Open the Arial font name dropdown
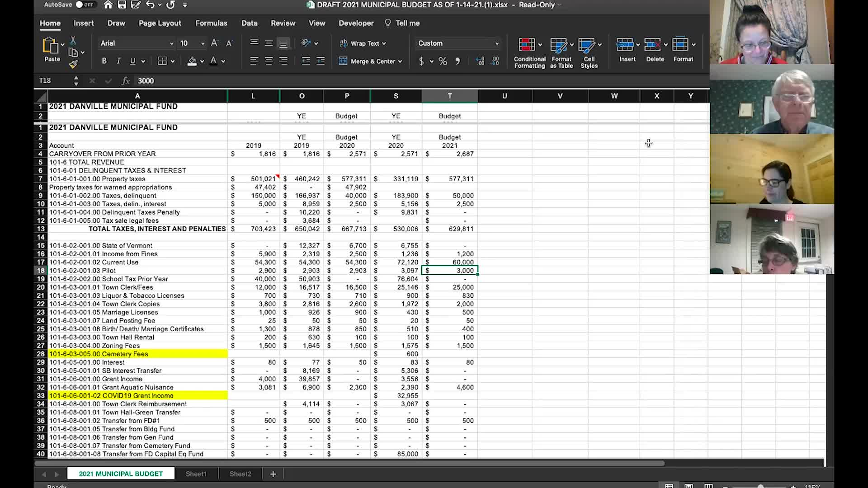 click(171, 43)
